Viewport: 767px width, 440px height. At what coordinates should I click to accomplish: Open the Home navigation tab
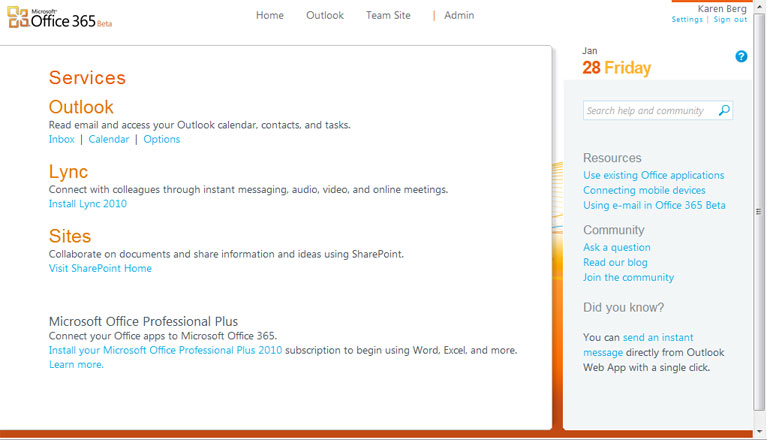coord(270,16)
